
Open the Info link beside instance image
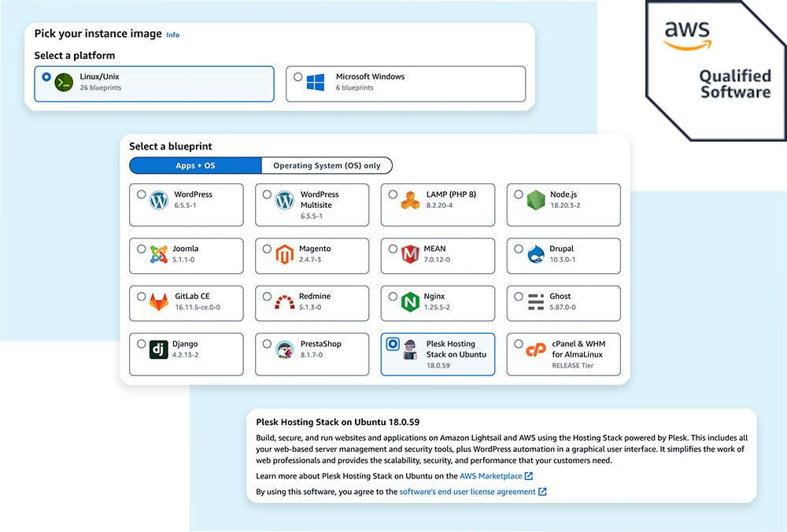click(x=172, y=35)
